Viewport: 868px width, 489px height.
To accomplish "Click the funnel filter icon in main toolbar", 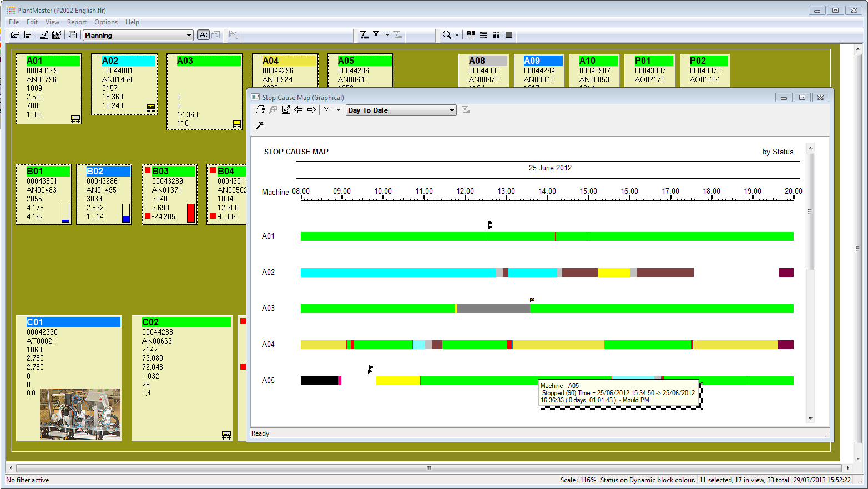I will coord(376,34).
